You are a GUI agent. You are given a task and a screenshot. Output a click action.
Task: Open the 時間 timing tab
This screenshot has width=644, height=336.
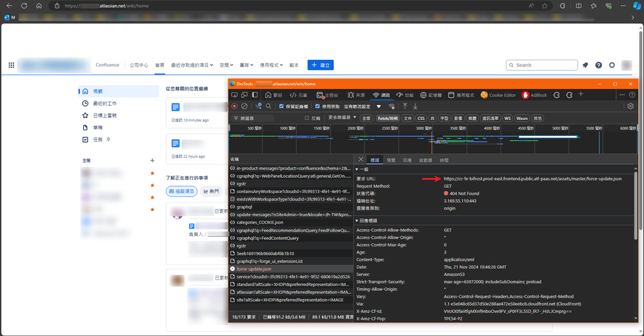tap(444, 160)
